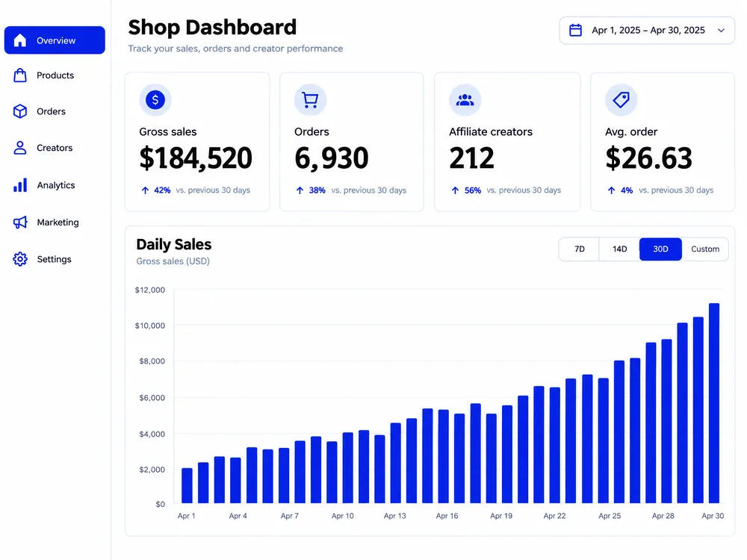Click the 38% change figure

317,190
